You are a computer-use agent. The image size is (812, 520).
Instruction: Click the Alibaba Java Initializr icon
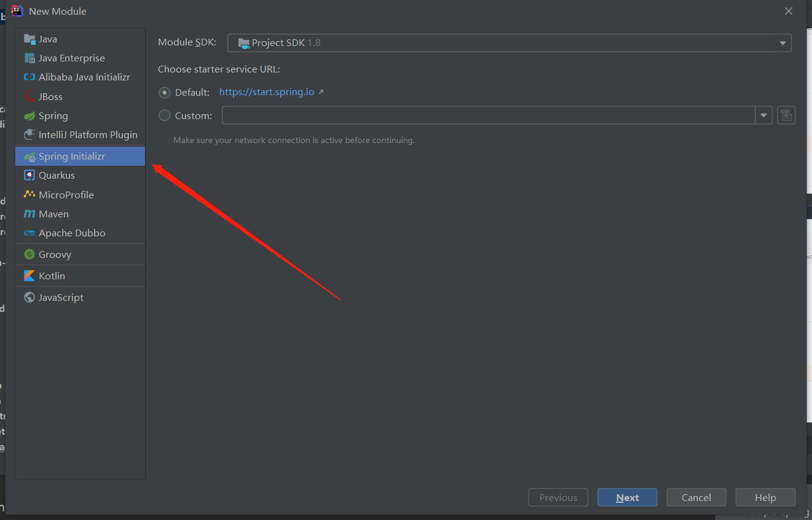click(29, 77)
